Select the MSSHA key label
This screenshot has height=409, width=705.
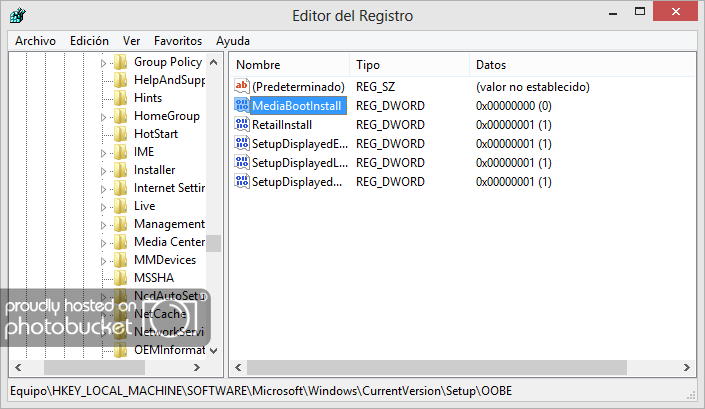154,277
